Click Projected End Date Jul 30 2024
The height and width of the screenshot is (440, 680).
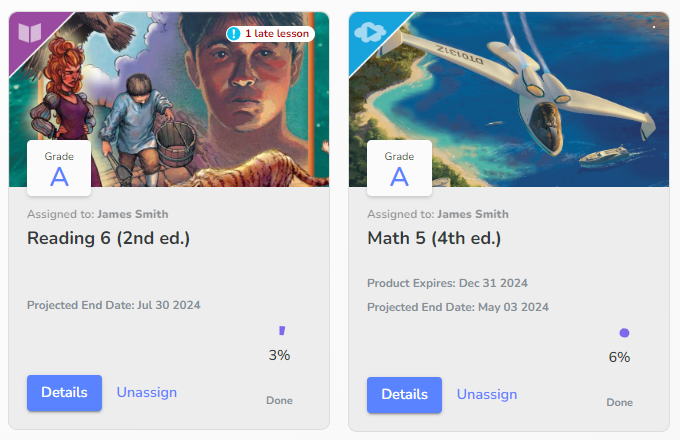pyautogui.click(x=114, y=305)
